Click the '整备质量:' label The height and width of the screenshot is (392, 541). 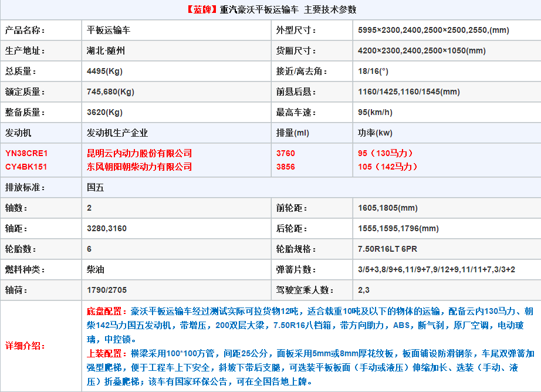[25, 113]
